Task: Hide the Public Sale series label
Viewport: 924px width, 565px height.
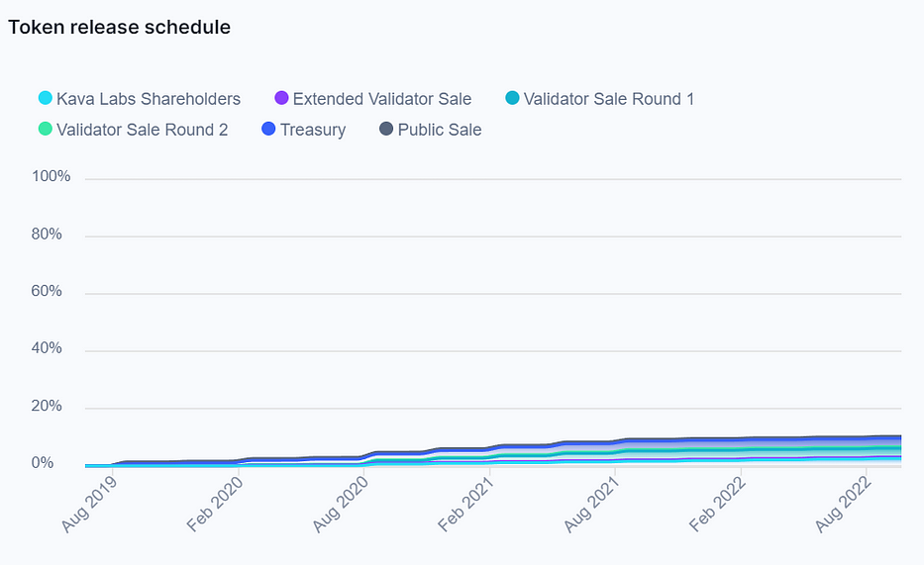Action: 440,130
